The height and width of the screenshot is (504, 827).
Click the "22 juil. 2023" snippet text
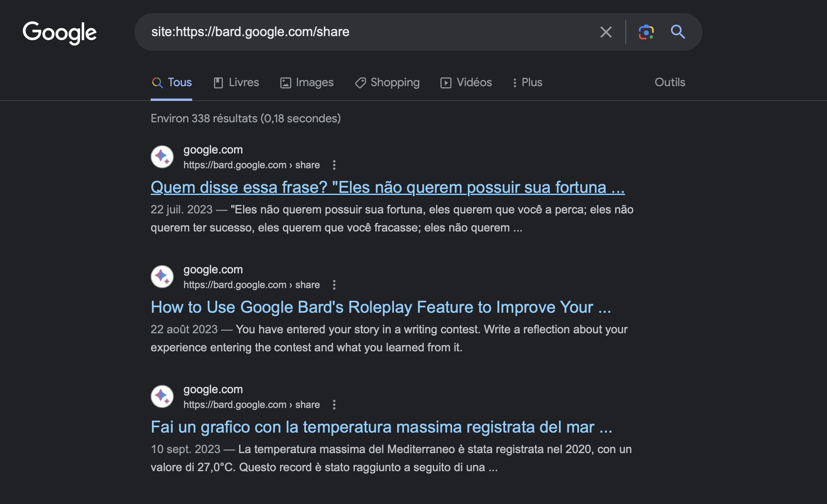[x=181, y=210]
